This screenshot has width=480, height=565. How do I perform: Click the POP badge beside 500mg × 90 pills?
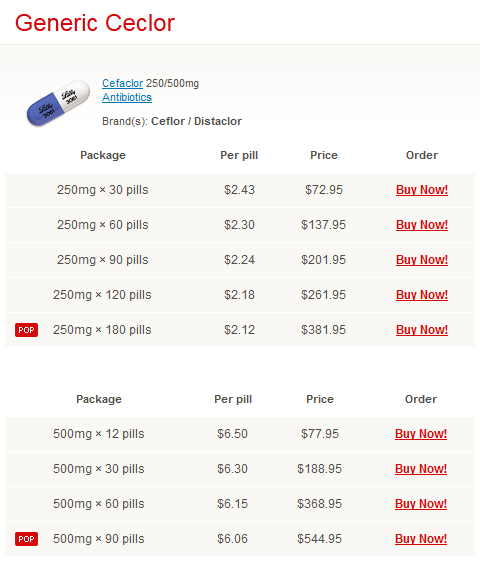tap(26, 539)
